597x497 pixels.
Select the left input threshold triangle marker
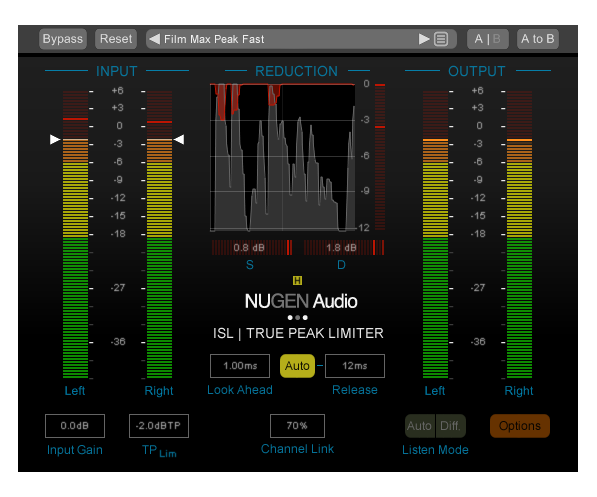point(55,139)
